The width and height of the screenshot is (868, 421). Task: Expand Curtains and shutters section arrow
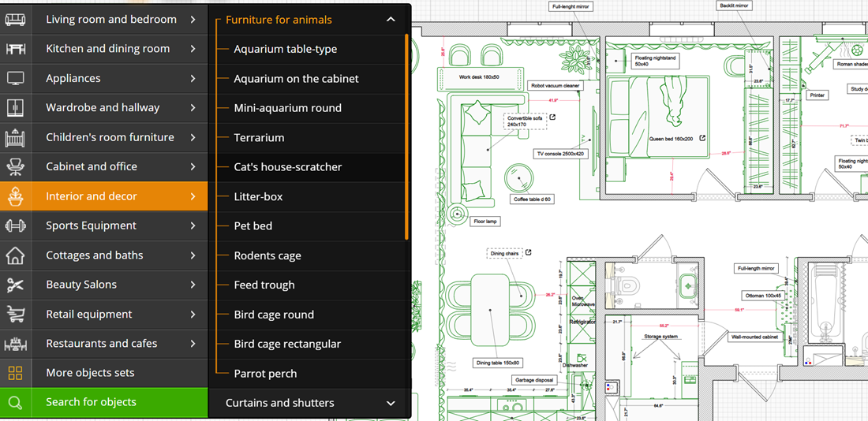(391, 404)
